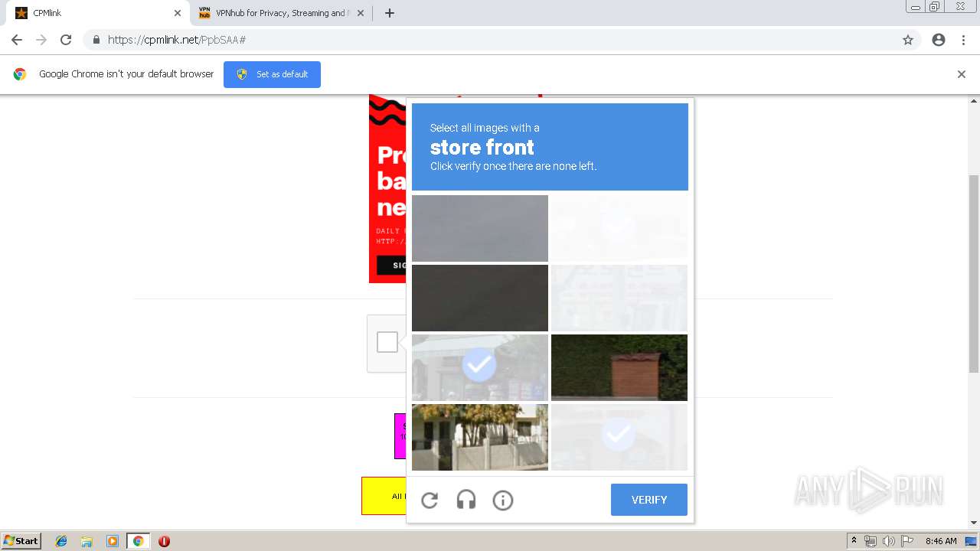Open network status in system tray
This screenshot has width=980, height=551.
click(871, 541)
